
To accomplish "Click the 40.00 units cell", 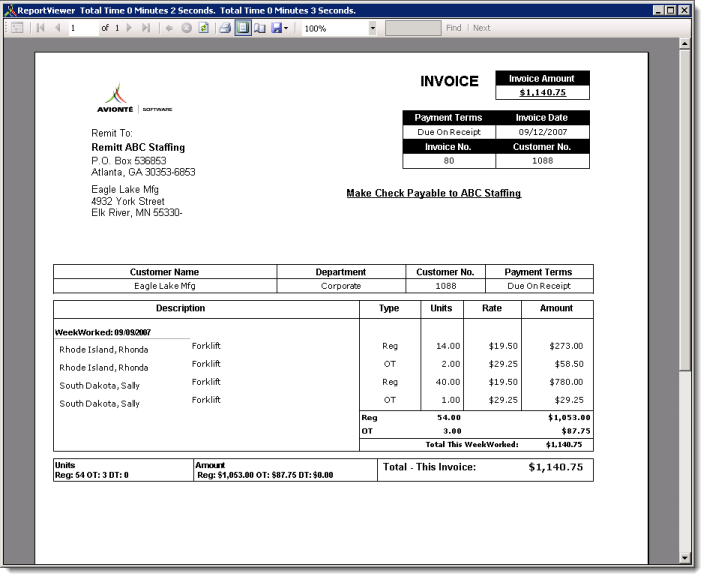I will pyautogui.click(x=448, y=382).
